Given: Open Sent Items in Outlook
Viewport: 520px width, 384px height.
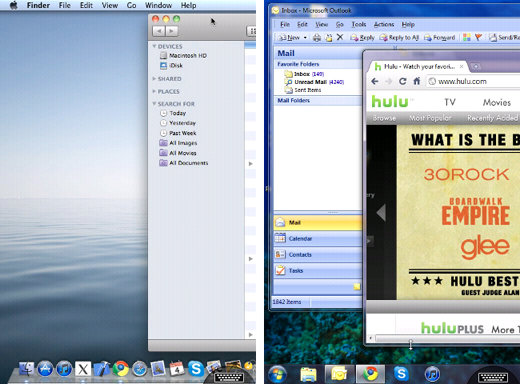Looking at the screenshot, I should click(x=303, y=90).
